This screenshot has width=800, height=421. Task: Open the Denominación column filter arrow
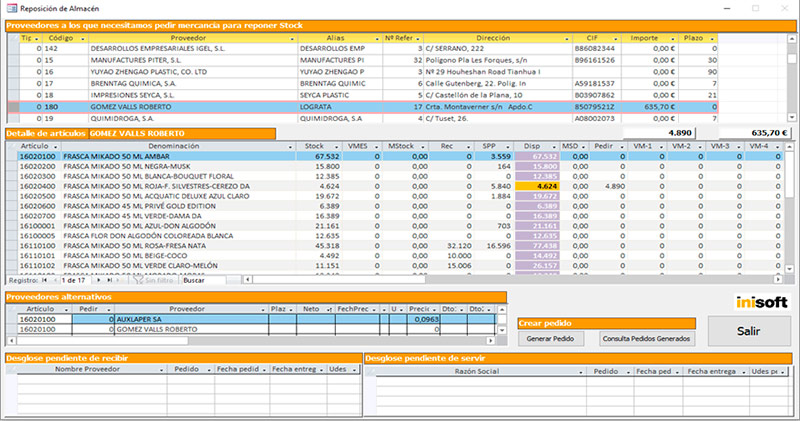pyautogui.click(x=290, y=147)
